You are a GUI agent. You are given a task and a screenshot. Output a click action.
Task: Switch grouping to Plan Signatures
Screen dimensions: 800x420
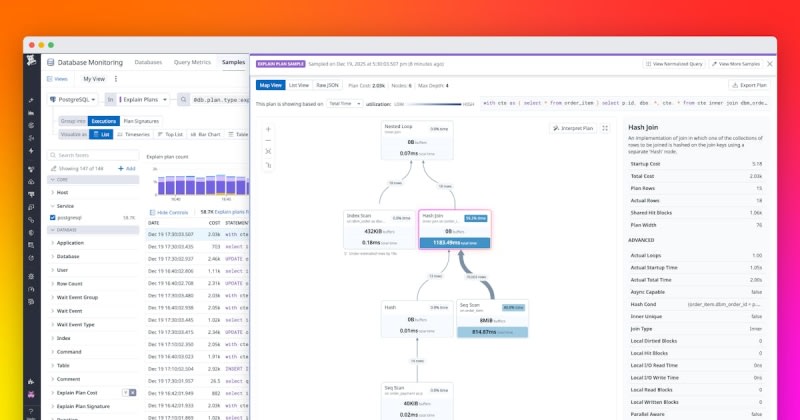140,120
